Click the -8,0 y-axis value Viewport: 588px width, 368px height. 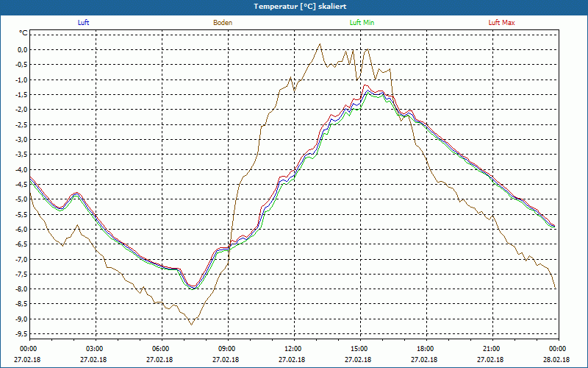coord(21,289)
